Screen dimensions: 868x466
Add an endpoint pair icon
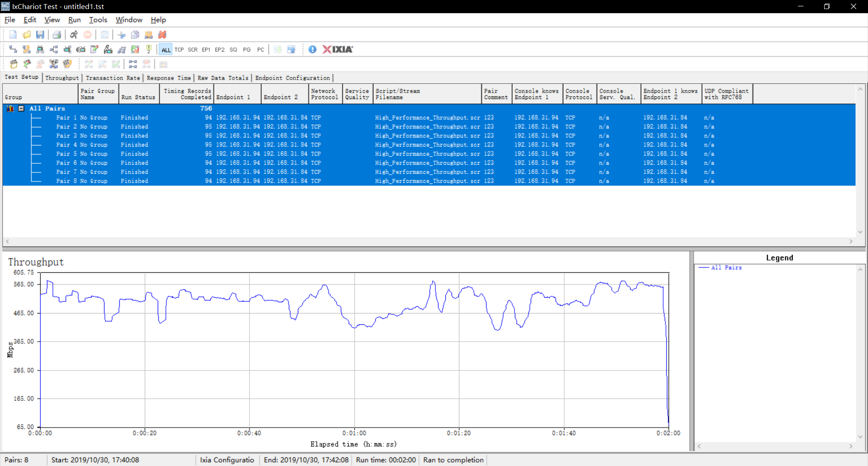tap(13, 49)
